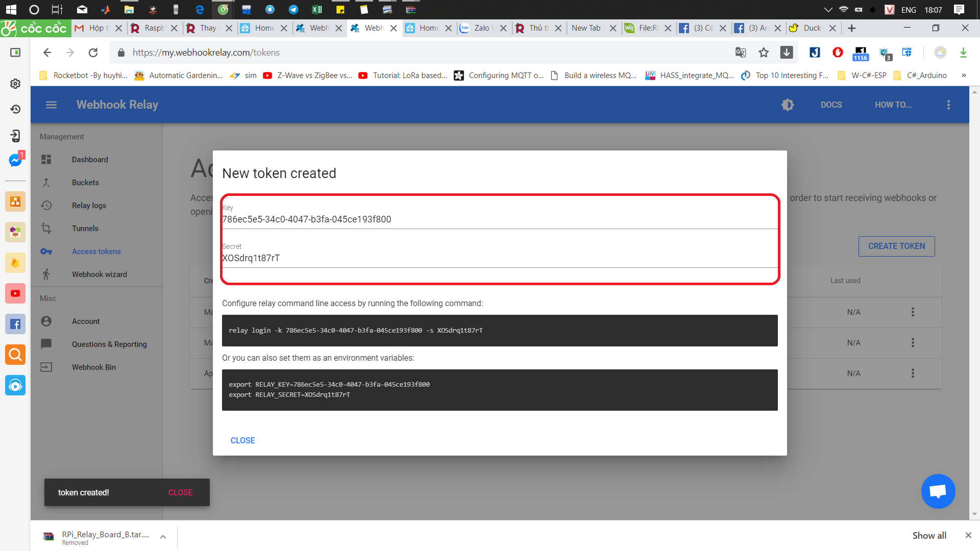
Task: Open Rocketbot bookmark
Action: point(84,76)
